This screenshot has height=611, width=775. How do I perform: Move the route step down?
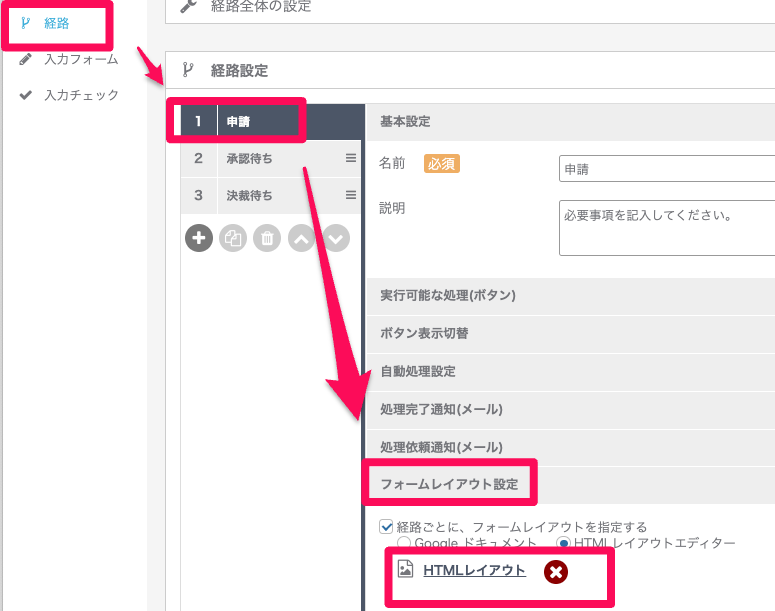click(336, 238)
